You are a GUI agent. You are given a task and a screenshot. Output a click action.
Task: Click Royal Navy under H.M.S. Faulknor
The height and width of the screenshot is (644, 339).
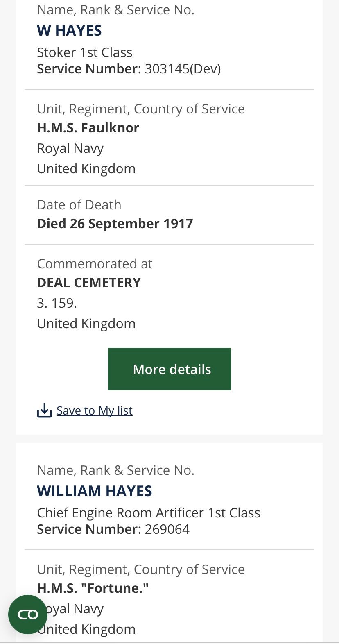click(70, 148)
